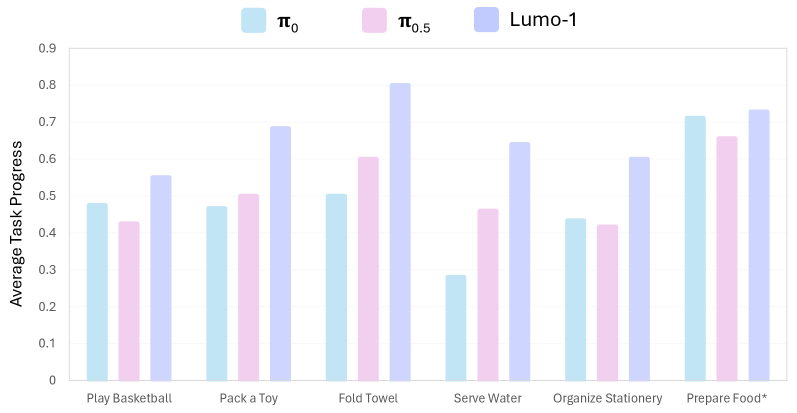Click the Organize Stationery axis label
This screenshot has height=413, width=797.
point(607,398)
